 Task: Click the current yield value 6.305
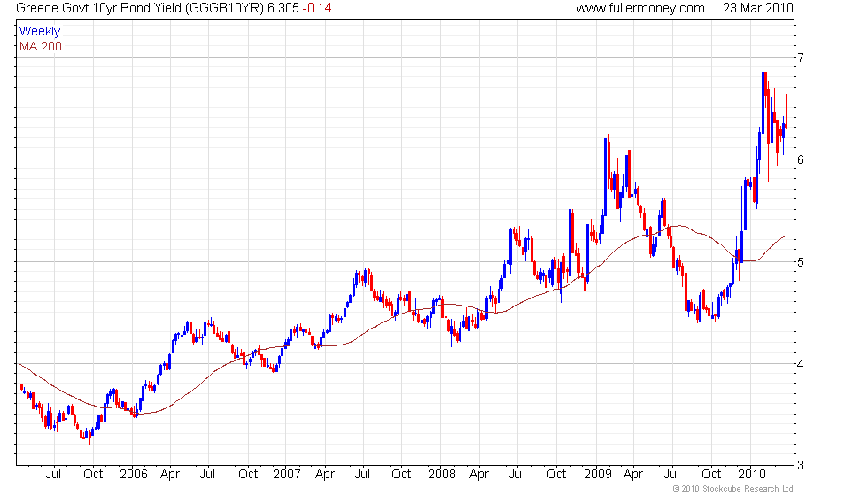point(283,8)
